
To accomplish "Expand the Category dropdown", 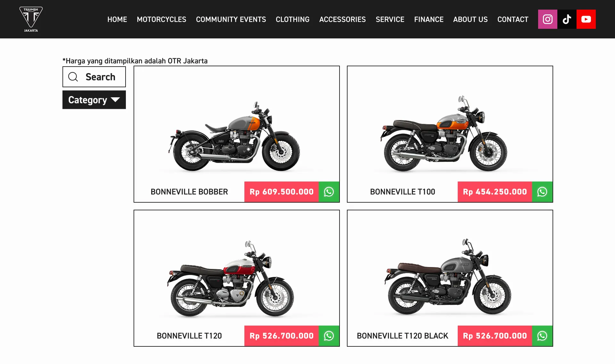I will (x=94, y=100).
